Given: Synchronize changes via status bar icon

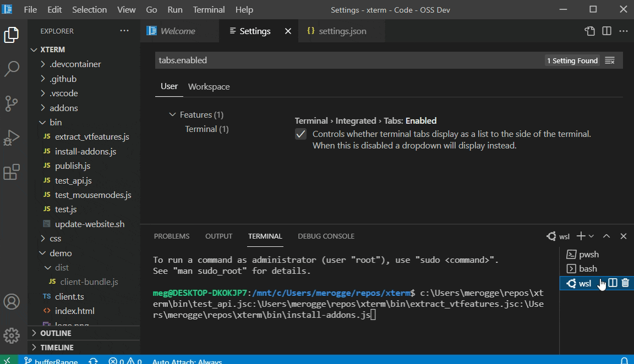Looking at the screenshot, I should (94, 361).
